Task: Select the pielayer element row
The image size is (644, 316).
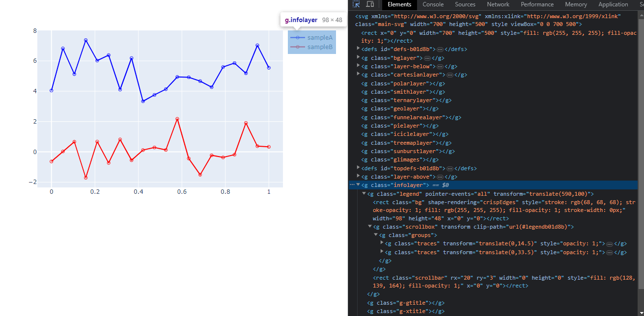Action: (x=493, y=126)
